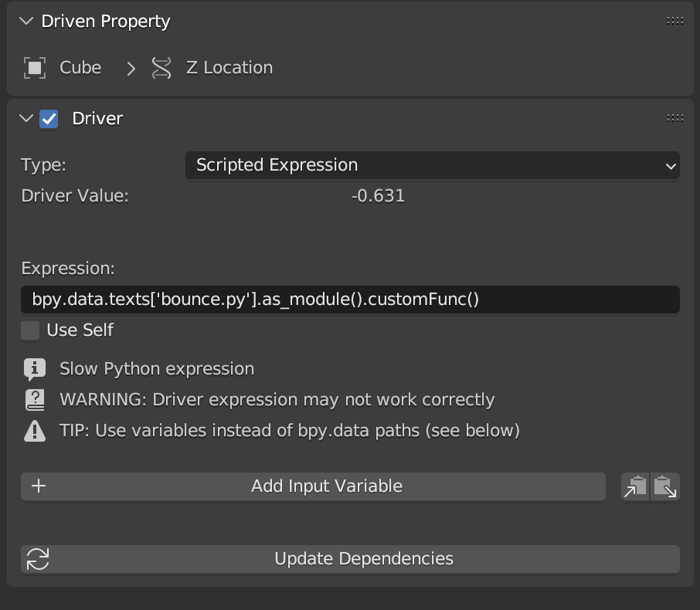Disable the Driver checkbox
700x610 pixels.
tap(49, 119)
